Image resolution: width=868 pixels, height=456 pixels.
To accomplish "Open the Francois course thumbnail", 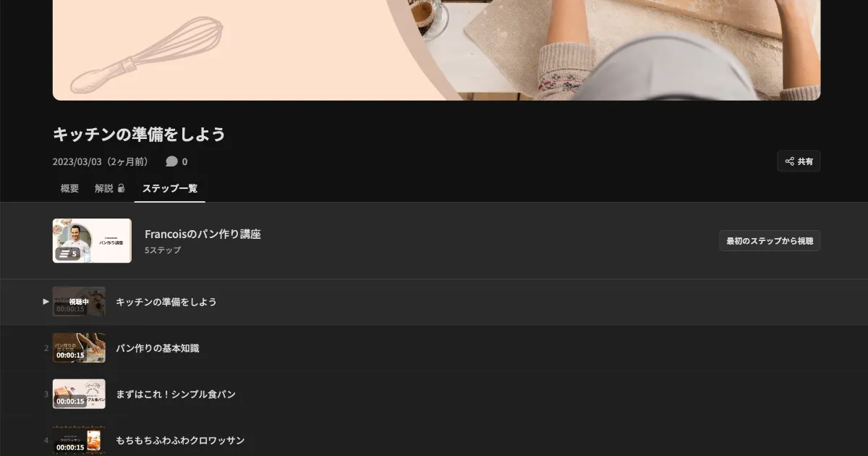I will (x=92, y=241).
